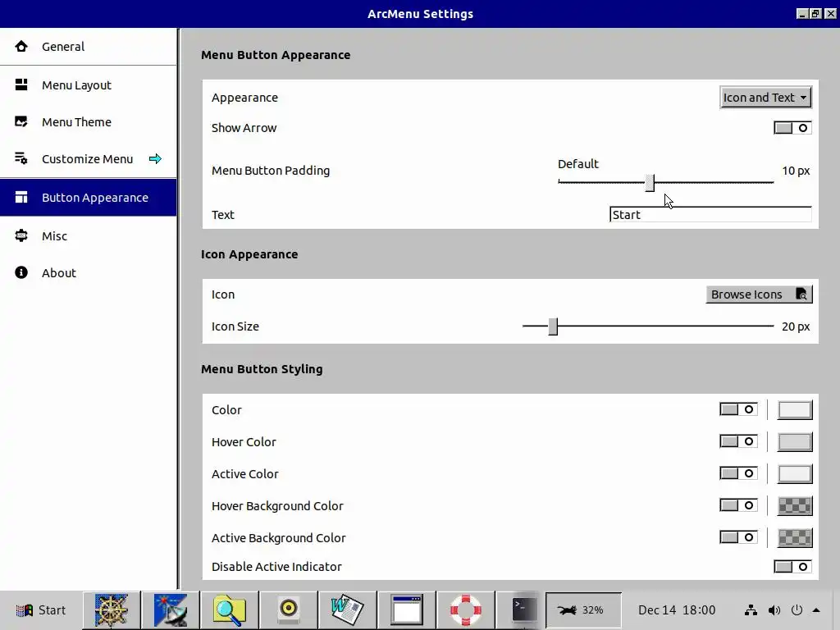Enable the Active Color switch
840x630 pixels.
click(x=739, y=473)
